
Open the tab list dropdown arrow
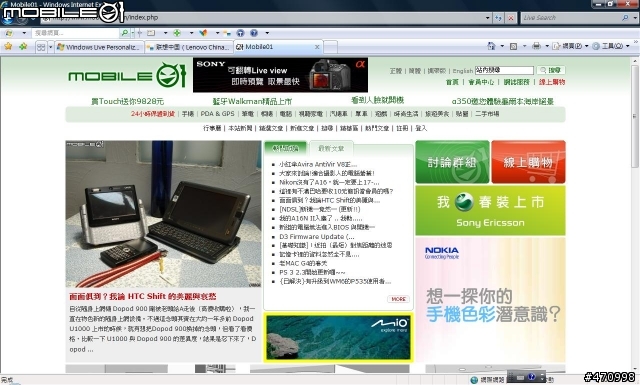tap(51, 47)
